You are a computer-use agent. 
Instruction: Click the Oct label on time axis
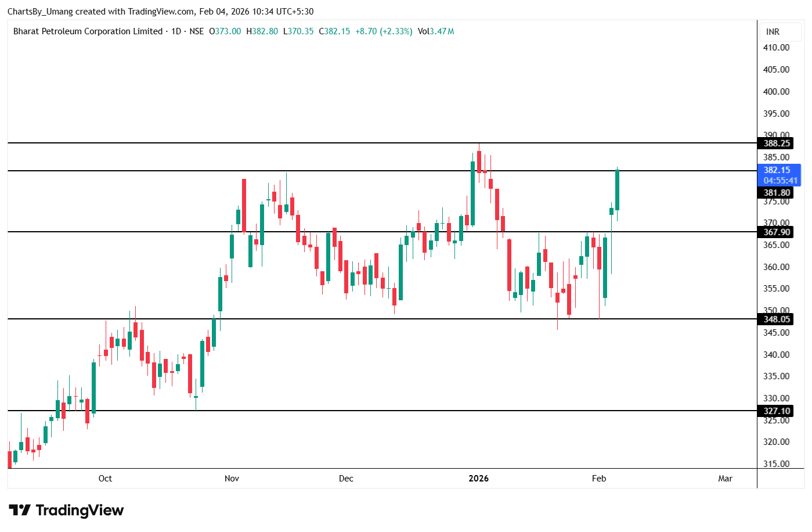pos(105,479)
